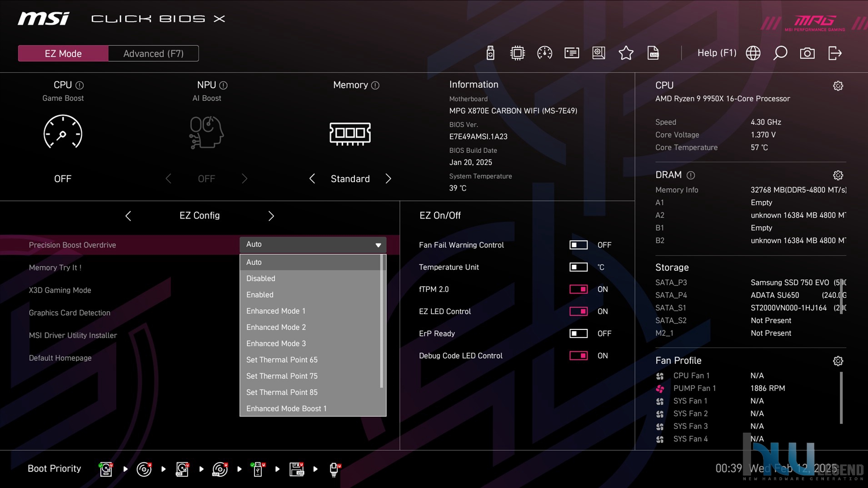Click right arrow beside NPU OFF

[244, 179]
